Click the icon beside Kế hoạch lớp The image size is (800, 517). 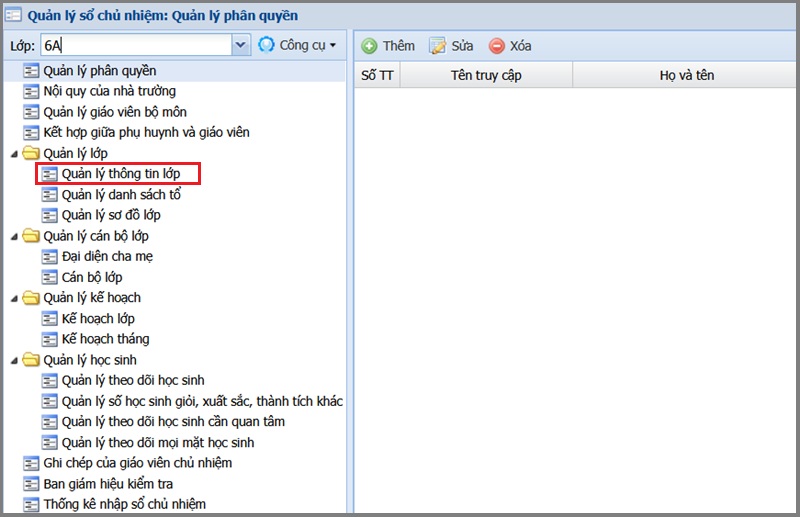tap(49, 318)
